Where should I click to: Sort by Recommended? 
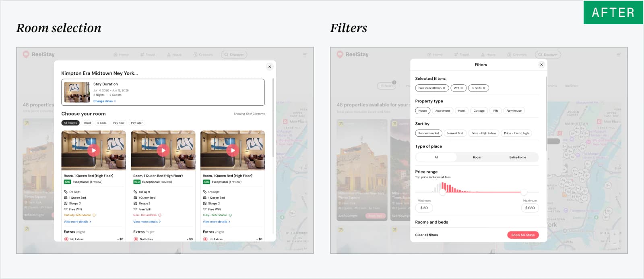pos(429,133)
